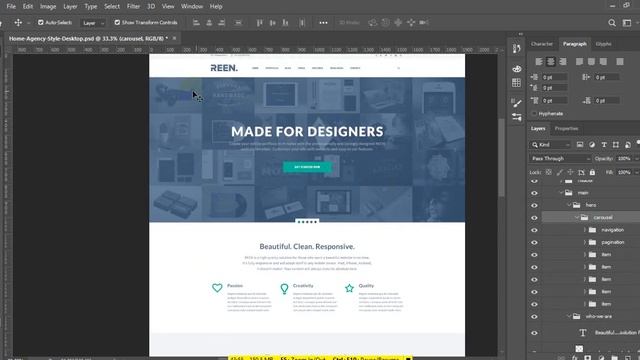
Task: Click the Indent left margin field
Action: (554, 77)
